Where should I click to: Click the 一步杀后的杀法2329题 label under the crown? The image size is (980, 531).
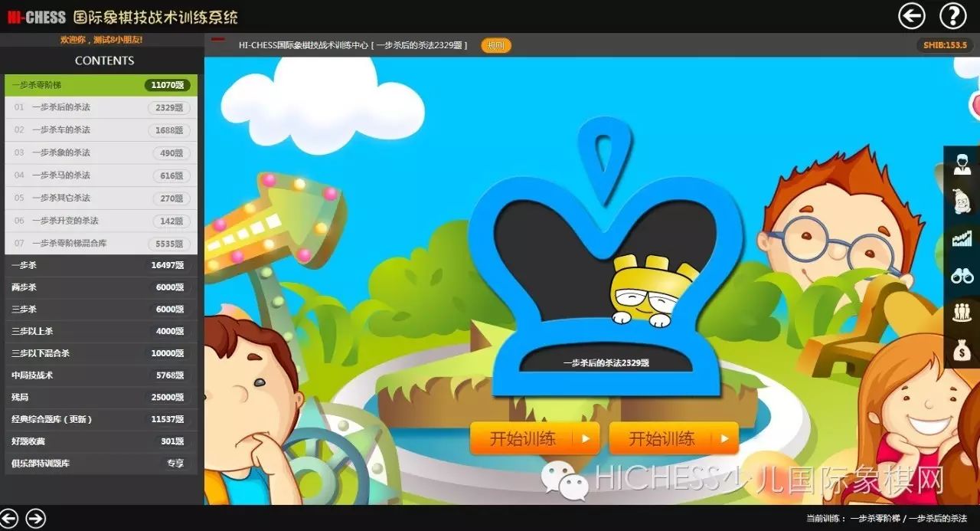[x=606, y=363]
